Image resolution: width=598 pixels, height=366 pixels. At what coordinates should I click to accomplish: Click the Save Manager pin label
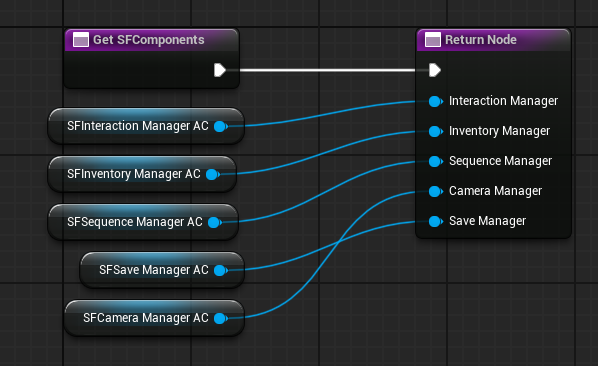tap(487, 221)
